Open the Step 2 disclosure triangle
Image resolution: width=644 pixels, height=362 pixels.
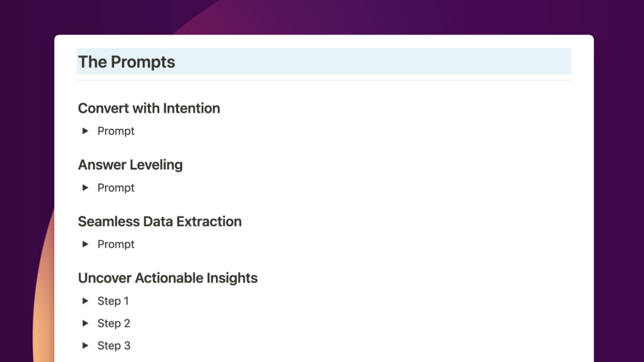85,324
